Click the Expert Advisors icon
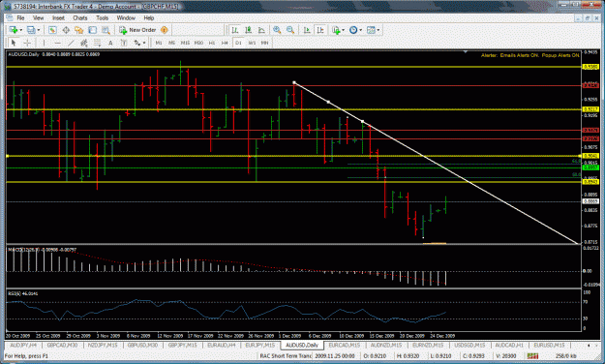Image resolution: width=605 pixels, height=364 pixels. (165, 30)
